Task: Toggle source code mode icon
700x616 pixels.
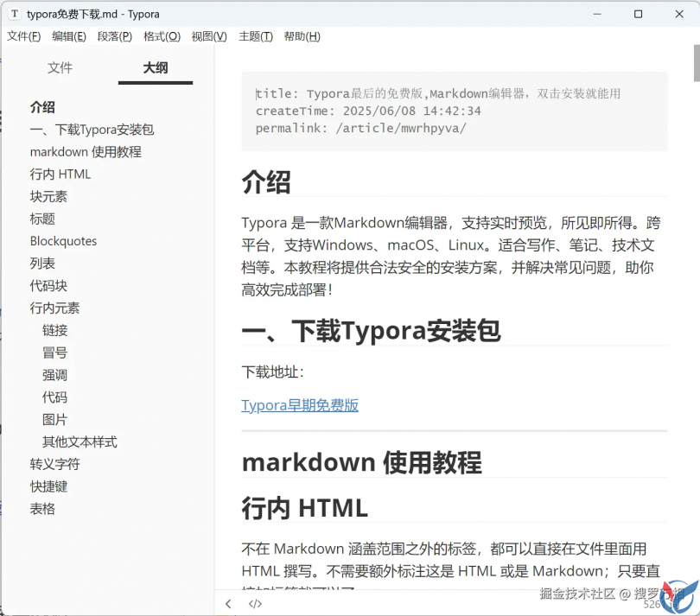Action: 255,604
